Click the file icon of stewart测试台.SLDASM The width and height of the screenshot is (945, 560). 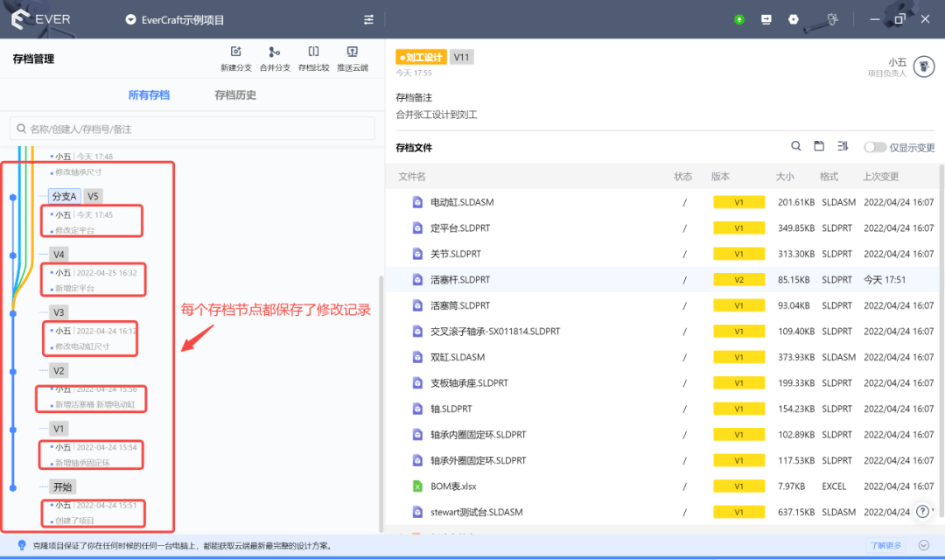point(417,513)
